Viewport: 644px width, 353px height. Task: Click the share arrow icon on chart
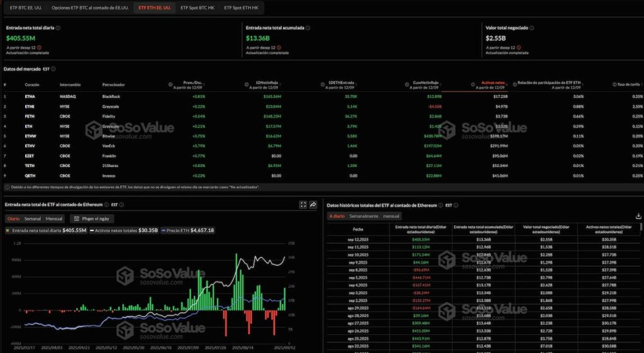313,205
